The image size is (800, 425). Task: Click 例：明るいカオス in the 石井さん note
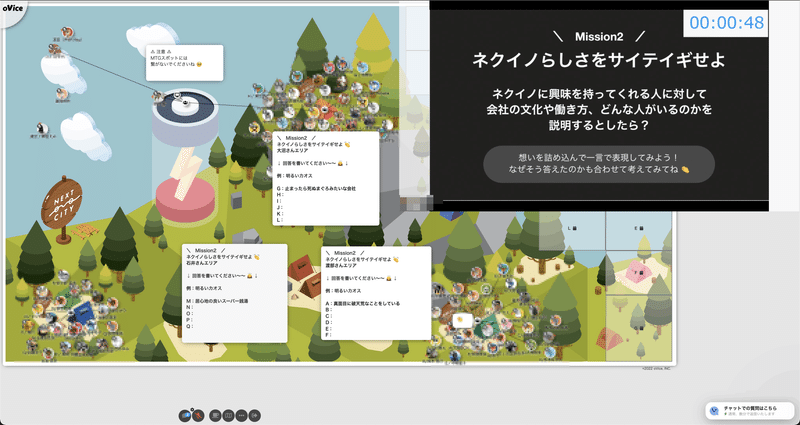(x=204, y=288)
